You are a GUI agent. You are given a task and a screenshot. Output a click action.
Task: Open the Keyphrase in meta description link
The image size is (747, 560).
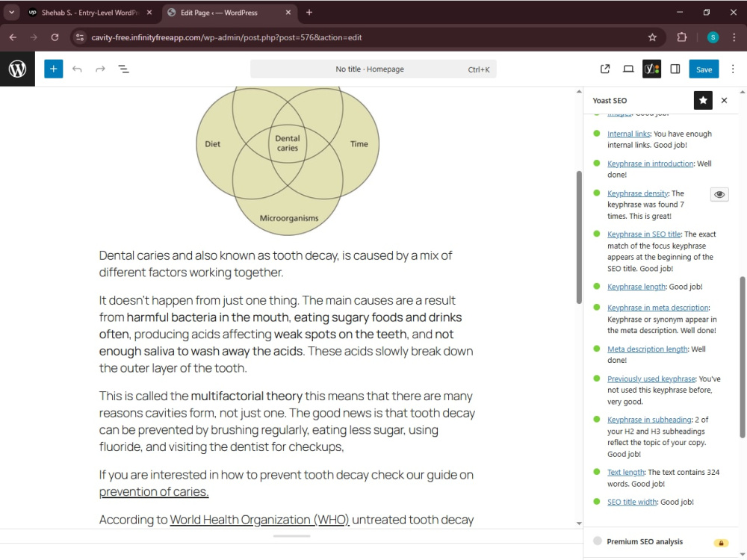657,307
